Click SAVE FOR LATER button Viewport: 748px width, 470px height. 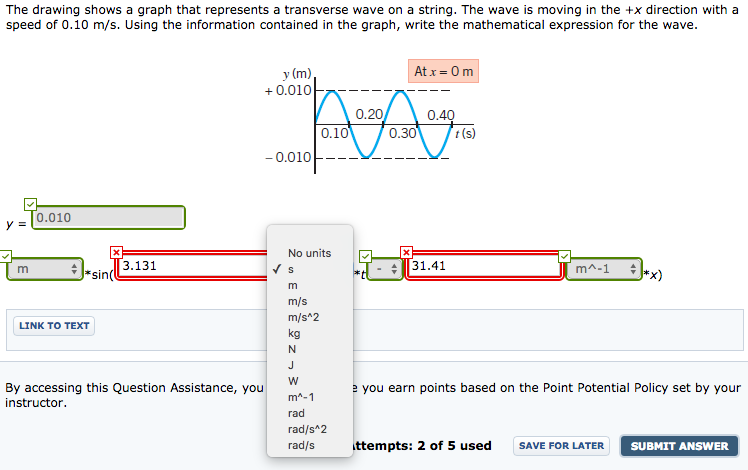click(561, 446)
